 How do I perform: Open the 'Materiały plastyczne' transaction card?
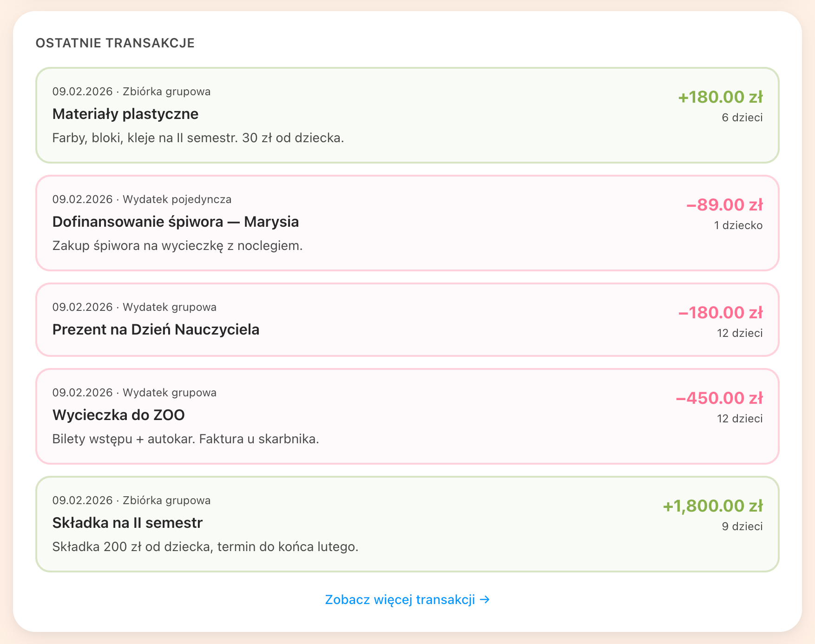click(x=407, y=115)
